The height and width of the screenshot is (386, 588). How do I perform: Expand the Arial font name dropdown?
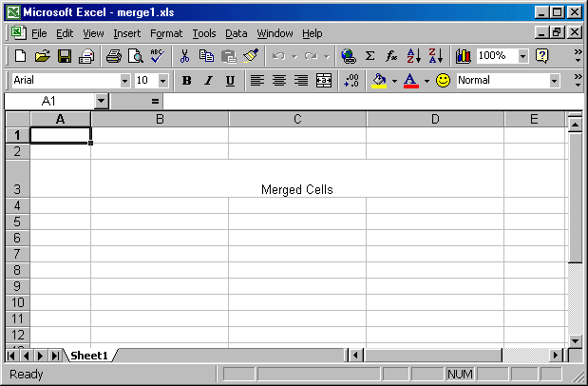click(x=124, y=81)
